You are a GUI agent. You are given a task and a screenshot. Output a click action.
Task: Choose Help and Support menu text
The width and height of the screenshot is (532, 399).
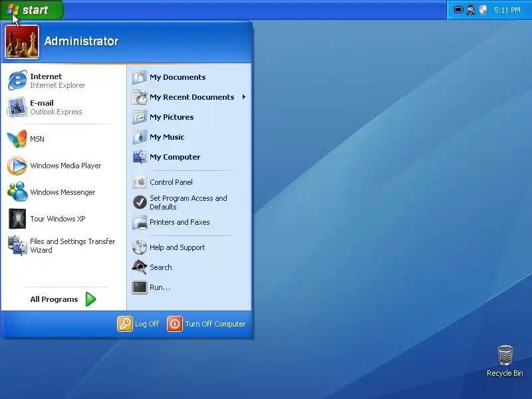(177, 247)
